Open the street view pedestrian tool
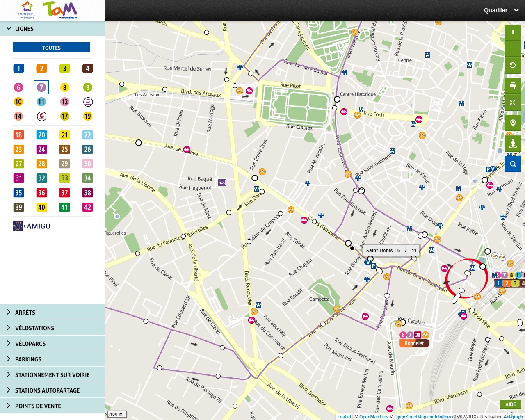 [x=513, y=144]
